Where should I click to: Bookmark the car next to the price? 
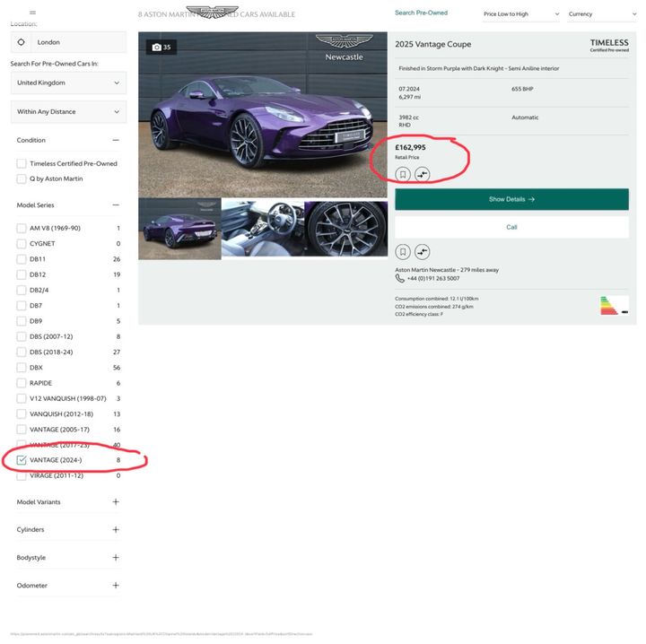pos(403,174)
